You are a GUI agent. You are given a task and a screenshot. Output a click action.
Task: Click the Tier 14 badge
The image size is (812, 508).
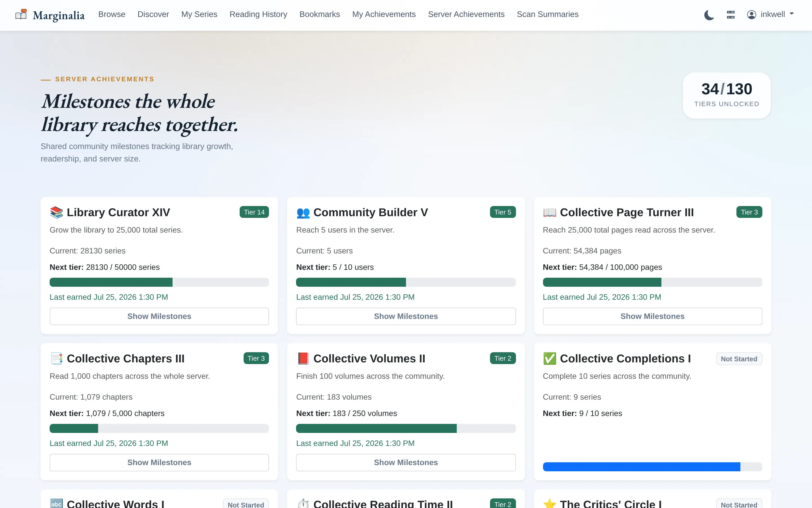[x=254, y=212]
